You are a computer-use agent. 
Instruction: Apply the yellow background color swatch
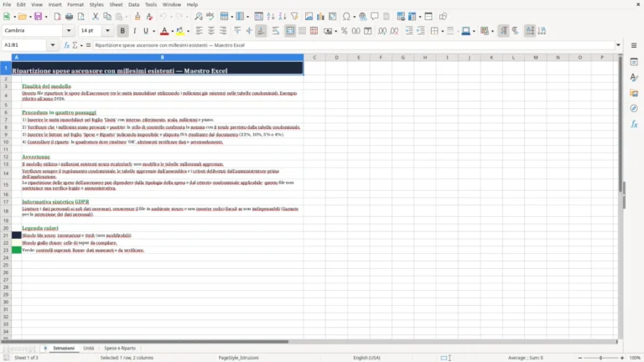point(180,31)
